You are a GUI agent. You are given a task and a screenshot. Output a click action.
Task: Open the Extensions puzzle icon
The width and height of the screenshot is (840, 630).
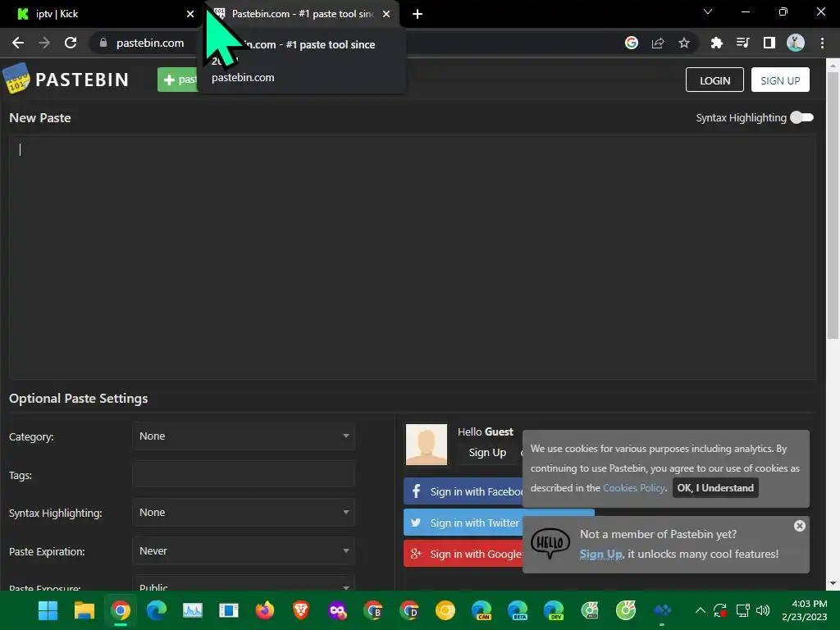716,43
